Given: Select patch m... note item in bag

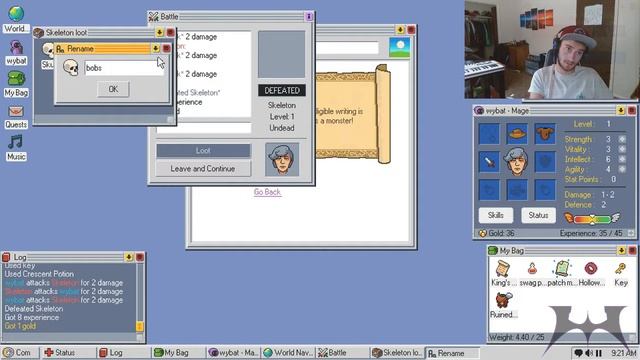Looking at the screenshot, I should coord(562,273).
